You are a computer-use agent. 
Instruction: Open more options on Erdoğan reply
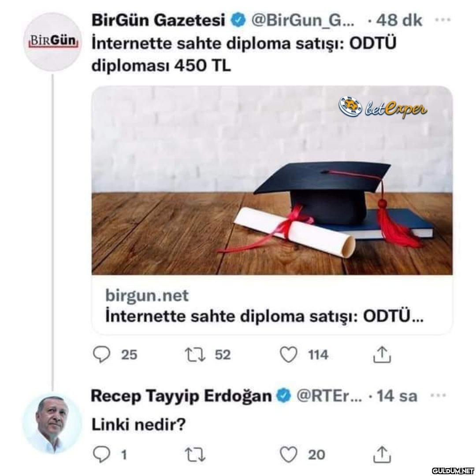click(x=439, y=395)
